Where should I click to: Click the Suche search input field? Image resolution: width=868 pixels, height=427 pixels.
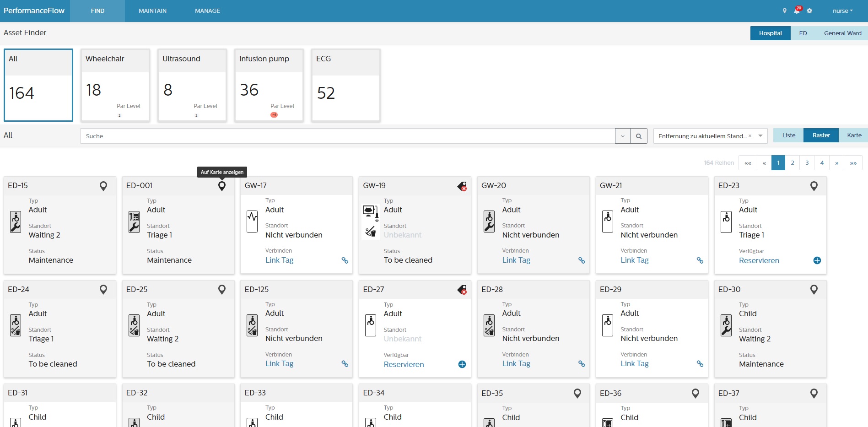coord(348,136)
